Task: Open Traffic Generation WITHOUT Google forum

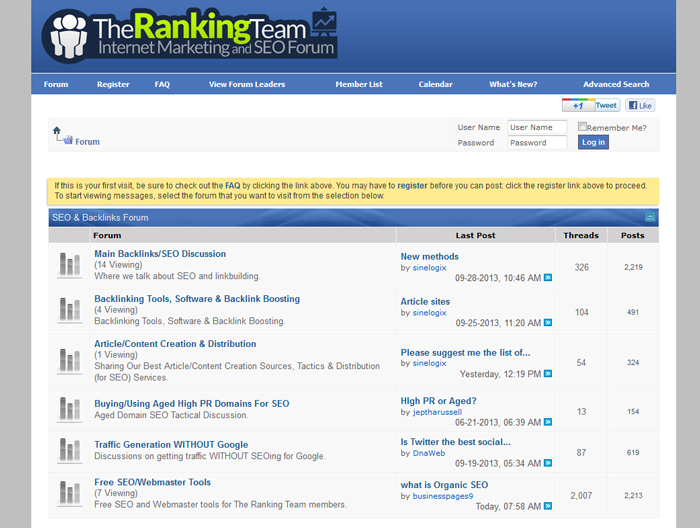Action: [171, 445]
